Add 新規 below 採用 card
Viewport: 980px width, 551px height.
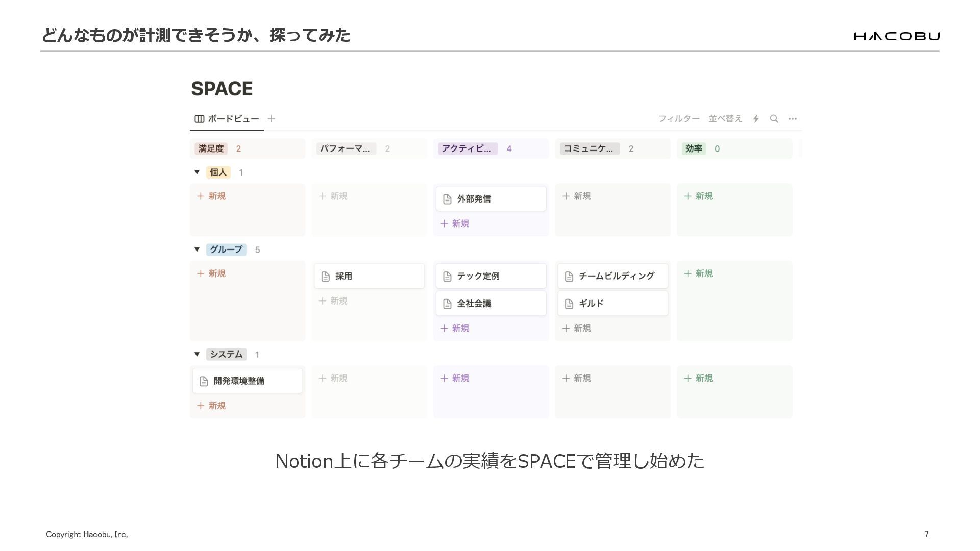[x=333, y=301]
